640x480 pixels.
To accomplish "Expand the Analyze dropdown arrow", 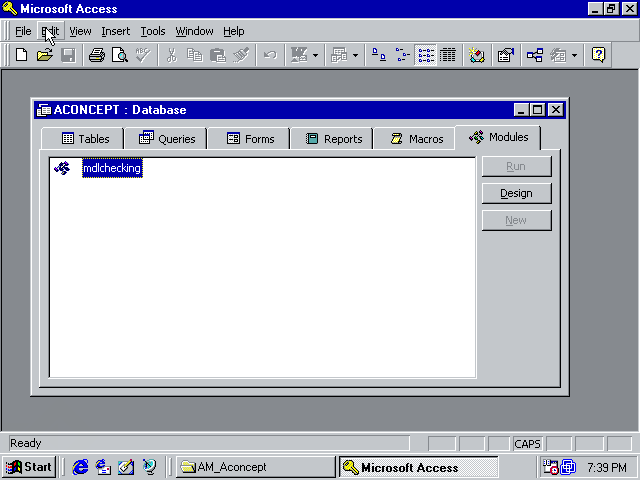I will (356, 55).
